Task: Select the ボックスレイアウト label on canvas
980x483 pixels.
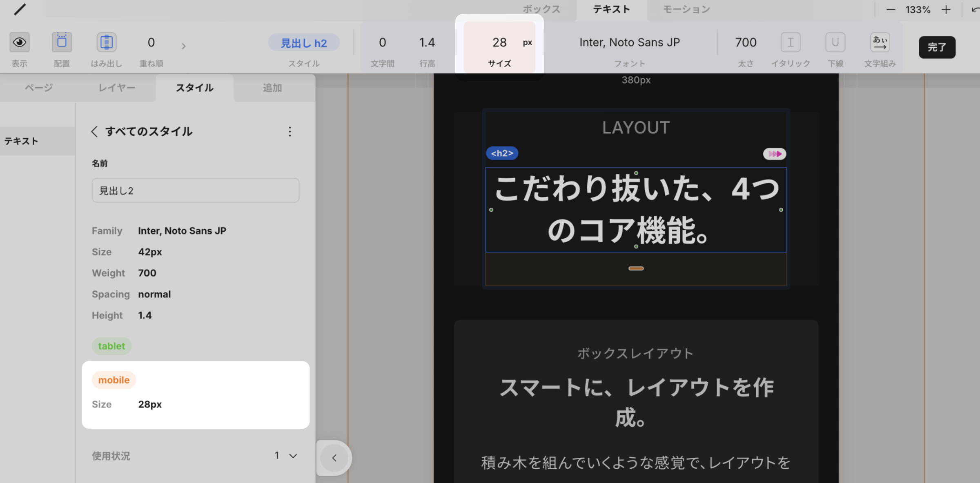Action: point(636,353)
